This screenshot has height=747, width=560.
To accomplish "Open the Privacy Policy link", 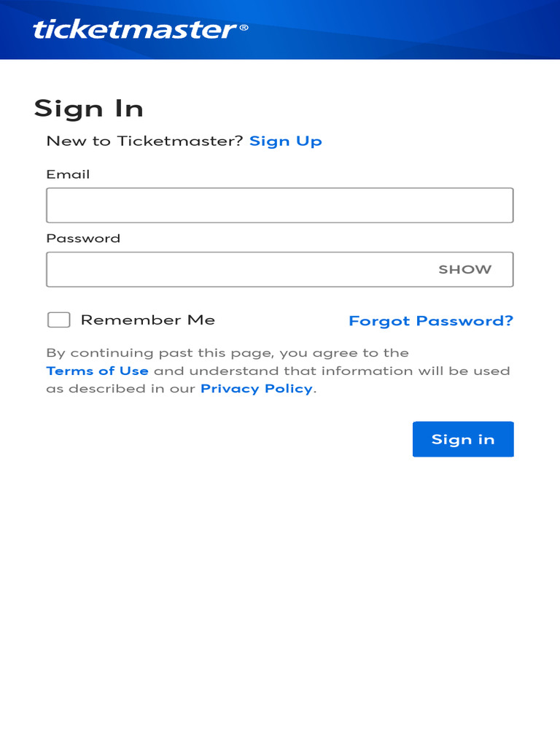I will click(x=257, y=389).
